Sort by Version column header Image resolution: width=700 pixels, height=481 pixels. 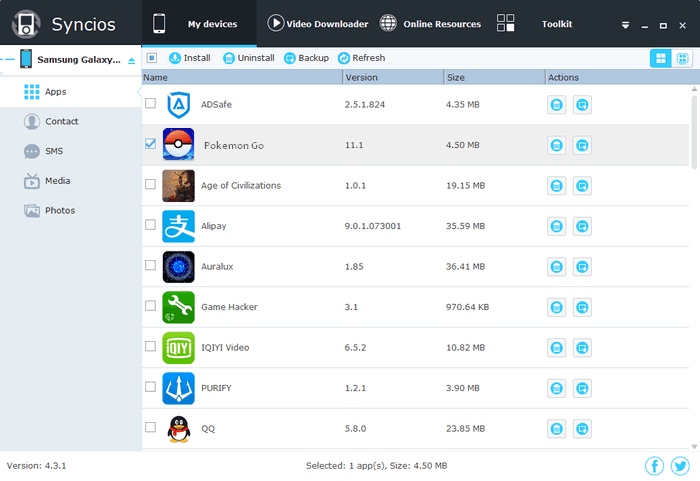[393, 77]
